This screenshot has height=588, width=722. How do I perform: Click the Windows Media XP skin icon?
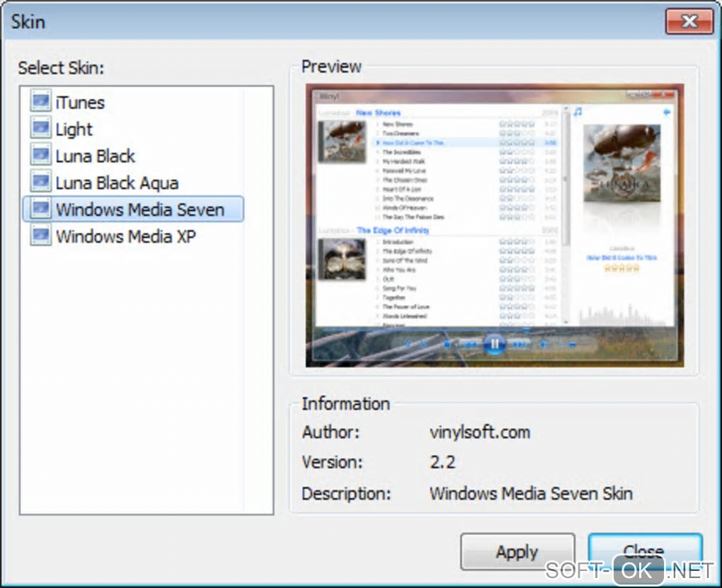tap(40, 234)
